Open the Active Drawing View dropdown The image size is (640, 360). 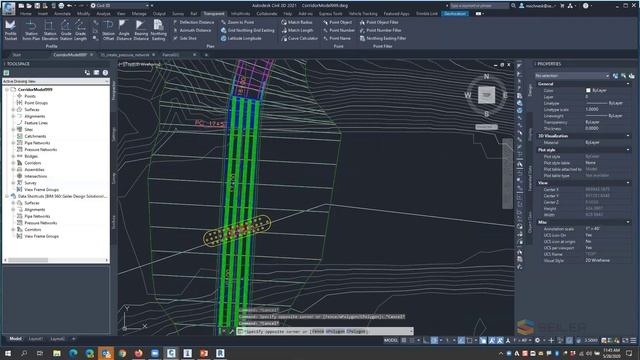coord(56,82)
